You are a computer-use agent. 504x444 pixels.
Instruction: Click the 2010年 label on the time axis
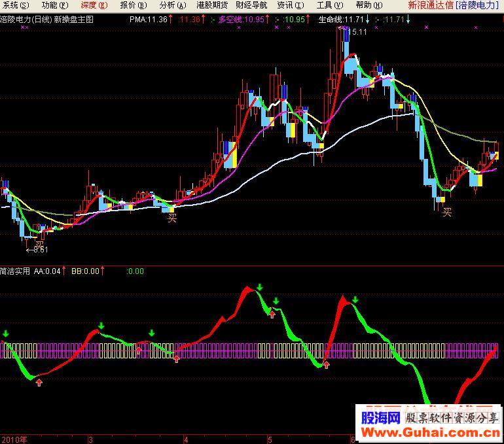[x=14, y=439]
